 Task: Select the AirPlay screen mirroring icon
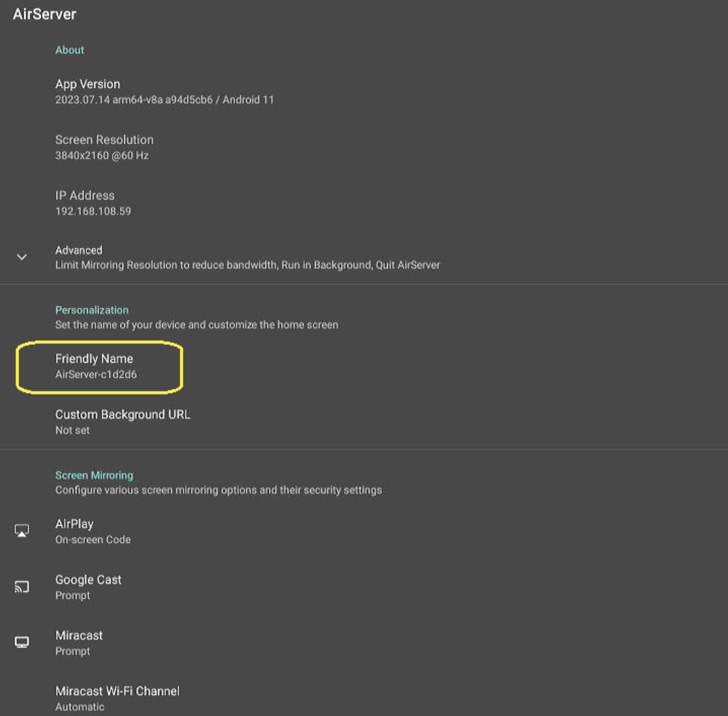(22, 530)
